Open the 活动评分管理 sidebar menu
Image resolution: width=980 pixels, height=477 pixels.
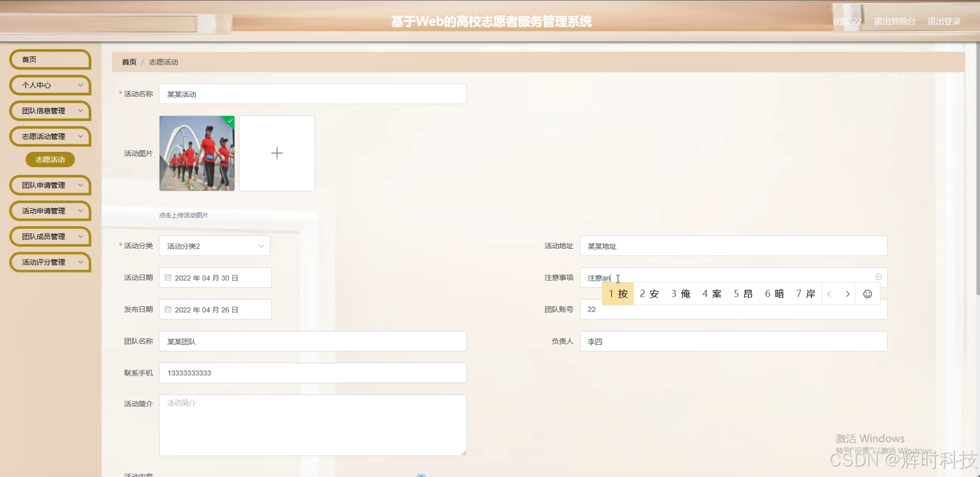[50, 262]
